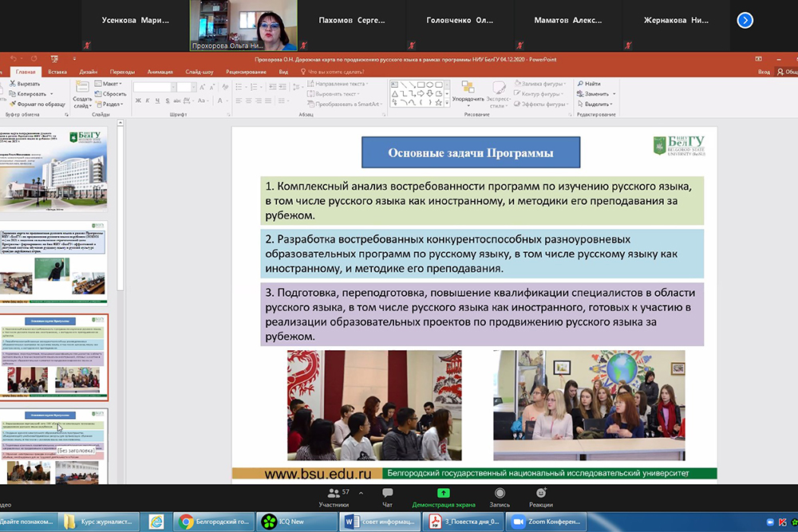Click the Сбросить reset button
This screenshot has height=532, width=798.
(x=111, y=94)
